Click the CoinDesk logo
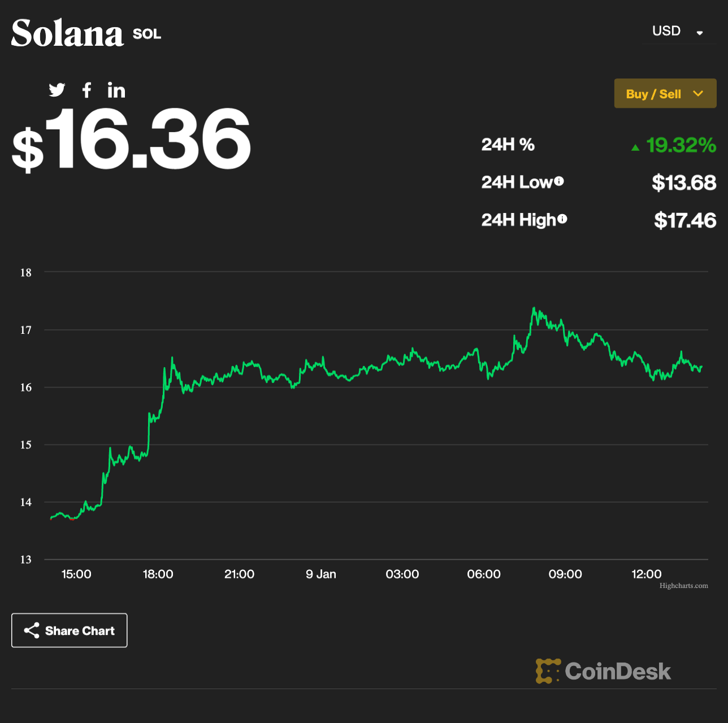 [603, 671]
